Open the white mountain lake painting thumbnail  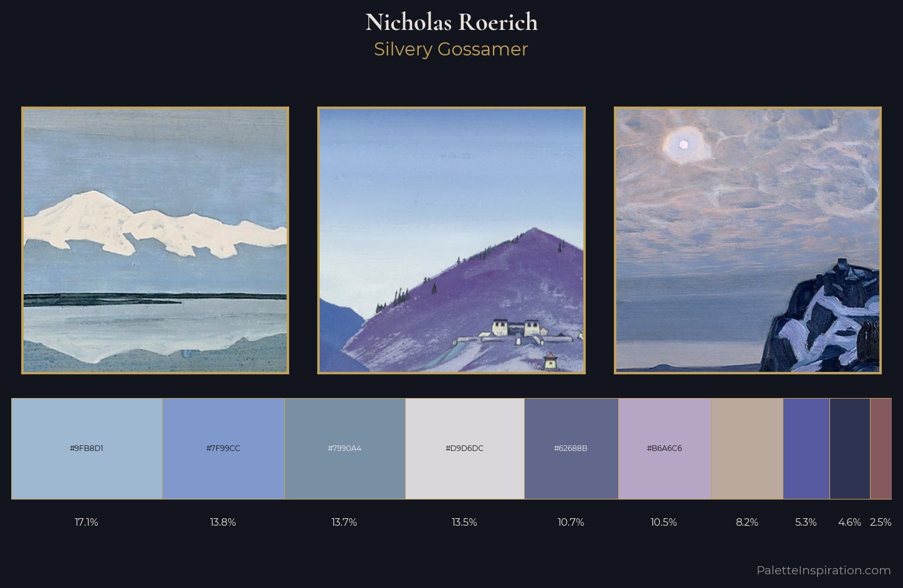[x=155, y=240]
